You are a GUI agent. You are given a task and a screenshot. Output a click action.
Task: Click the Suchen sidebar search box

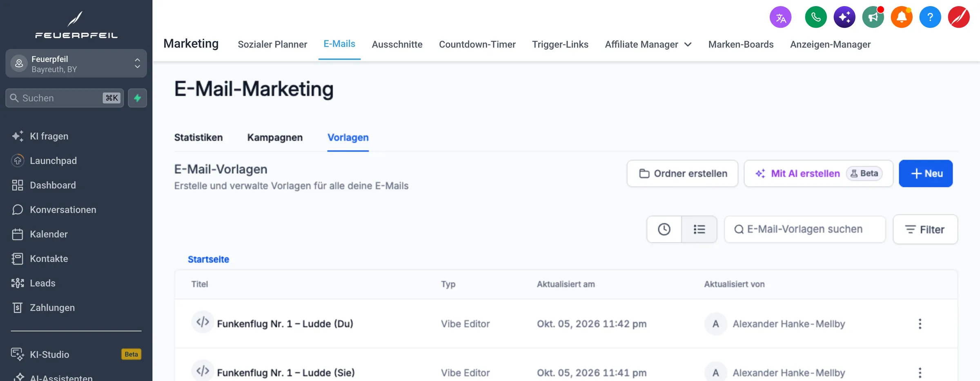tap(65, 98)
